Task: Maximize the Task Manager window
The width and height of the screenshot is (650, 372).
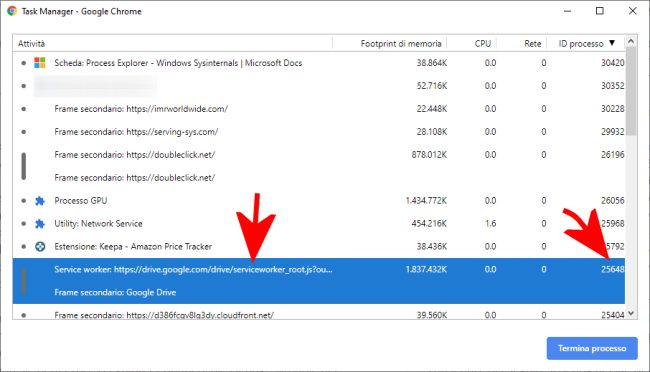Action: (x=599, y=11)
